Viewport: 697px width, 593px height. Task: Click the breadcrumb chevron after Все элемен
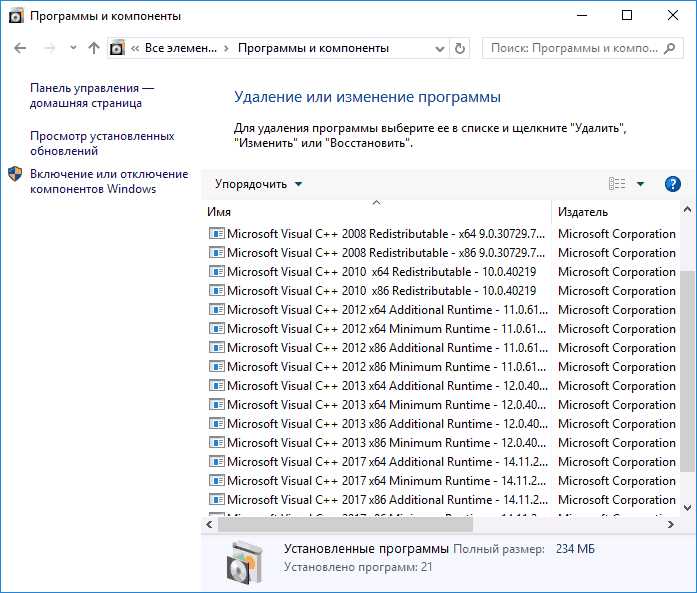pos(227,48)
